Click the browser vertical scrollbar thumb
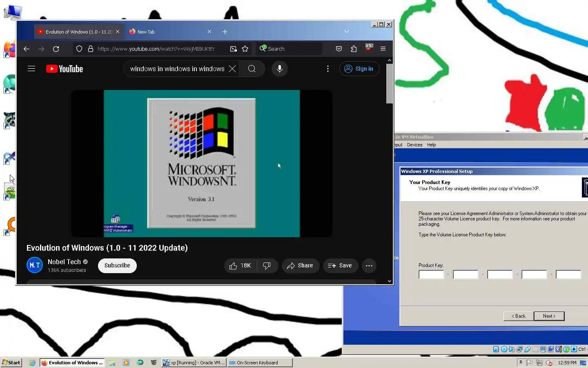 coord(390,84)
